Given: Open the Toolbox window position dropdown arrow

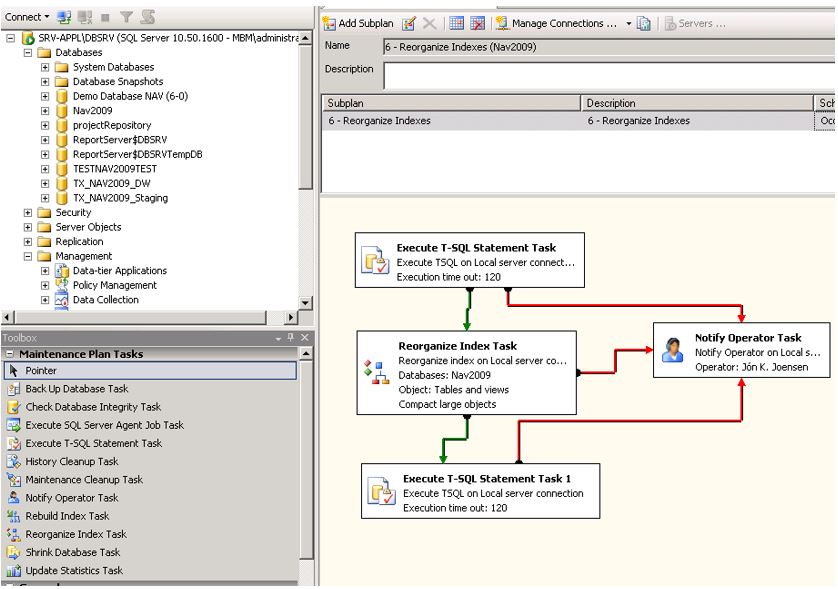Looking at the screenshot, I should click(278, 339).
